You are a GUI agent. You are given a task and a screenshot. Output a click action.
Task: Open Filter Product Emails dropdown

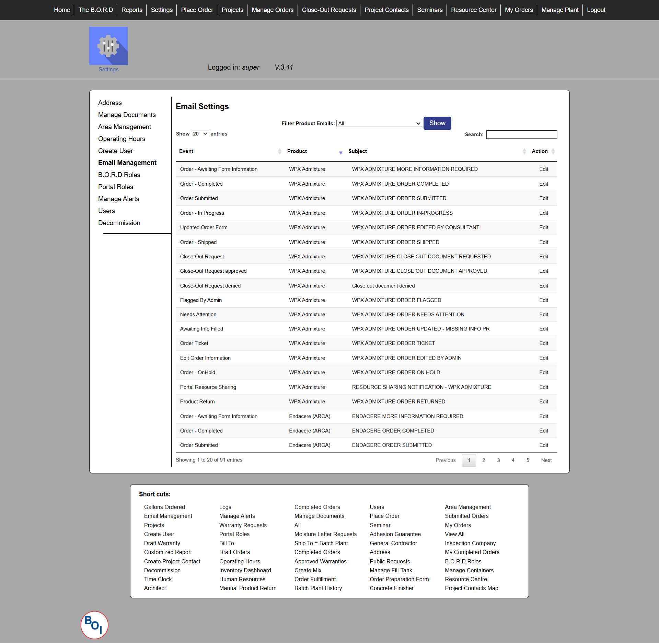point(379,124)
